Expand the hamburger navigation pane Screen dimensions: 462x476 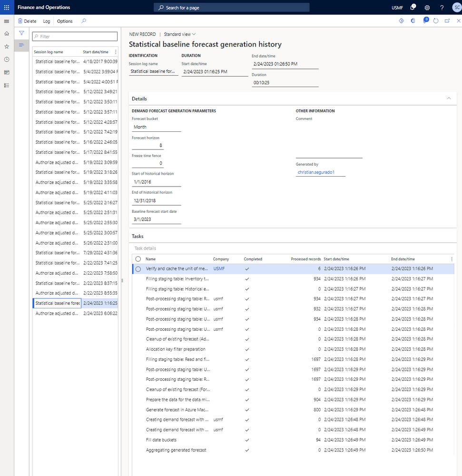pos(7,21)
